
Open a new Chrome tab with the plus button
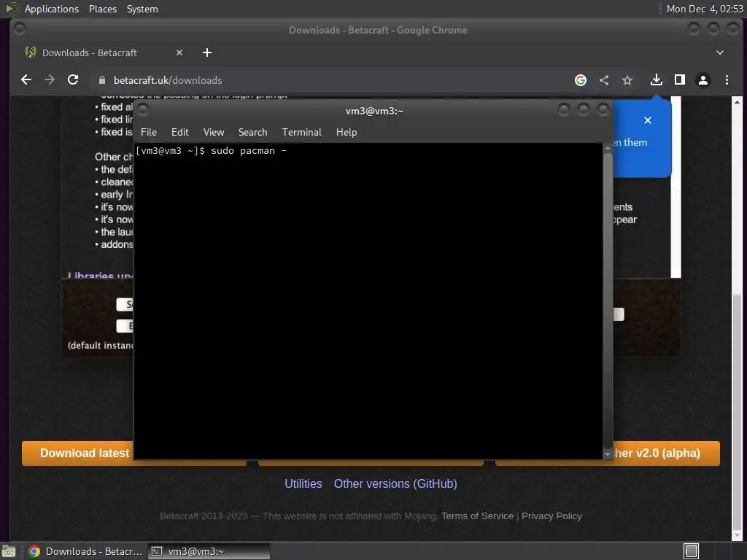point(206,52)
